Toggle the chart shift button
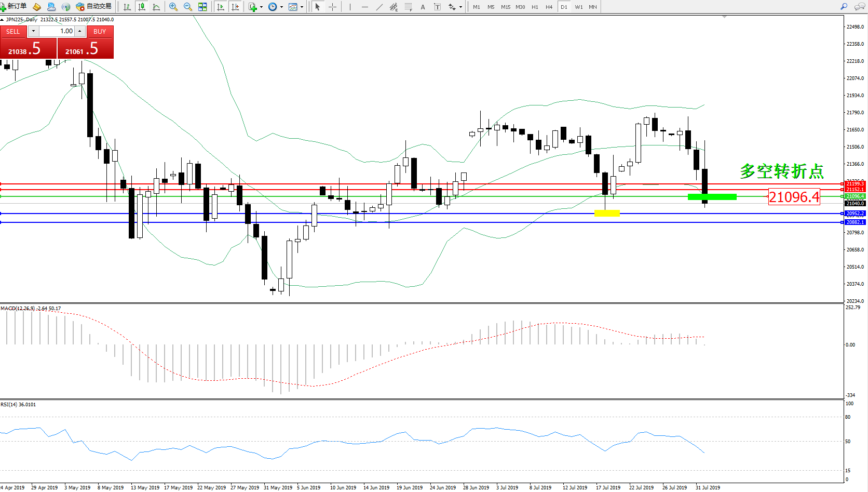868x492 pixels. (235, 7)
